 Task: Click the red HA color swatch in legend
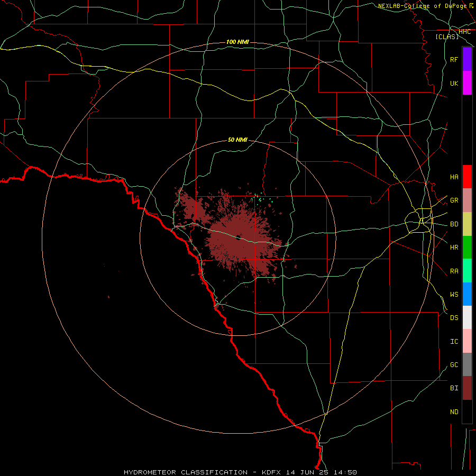coord(467,177)
